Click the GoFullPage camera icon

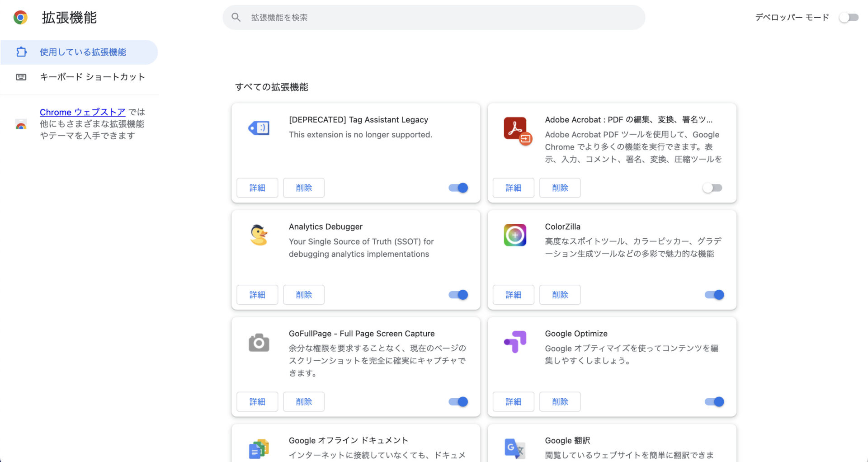(259, 343)
